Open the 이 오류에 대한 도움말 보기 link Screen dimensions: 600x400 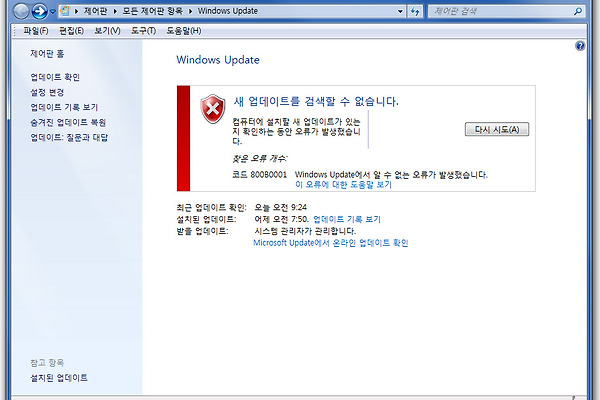[x=343, y=185]
